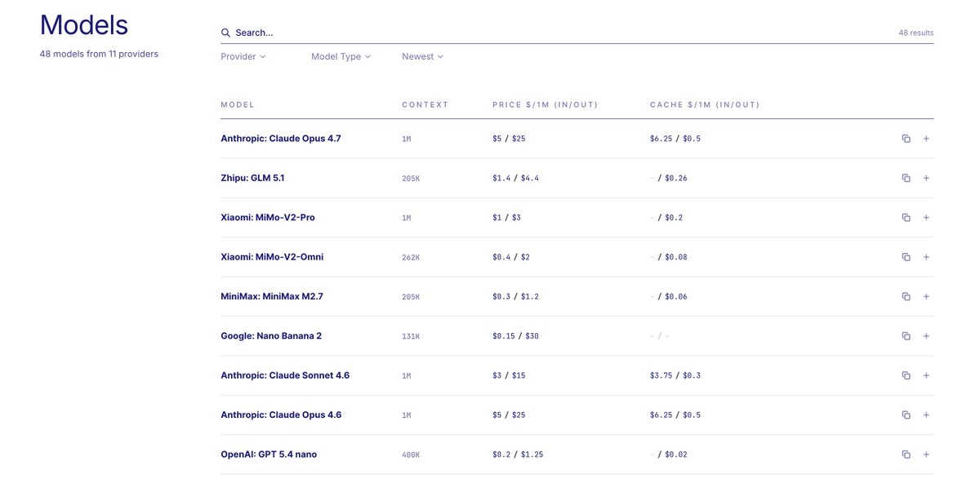Click the 131K context value

pyautogui.click(x=411, y=336)
